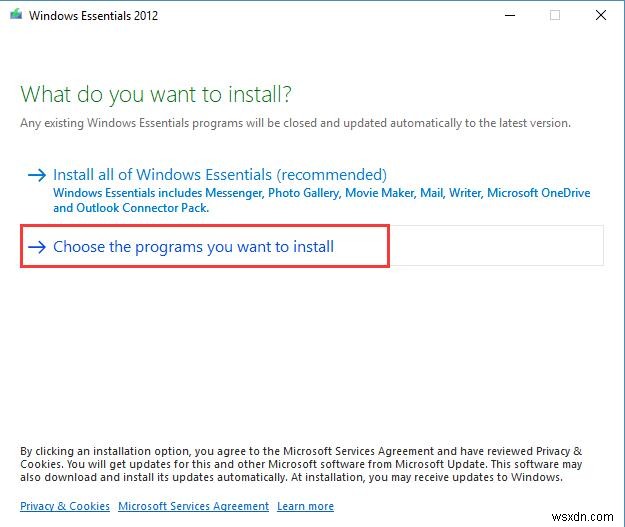Image resolution: width=625 pixels, height=527 pixels.
Task: Click the Windows Essentials title bar icon
Action: tap(15, 15)
